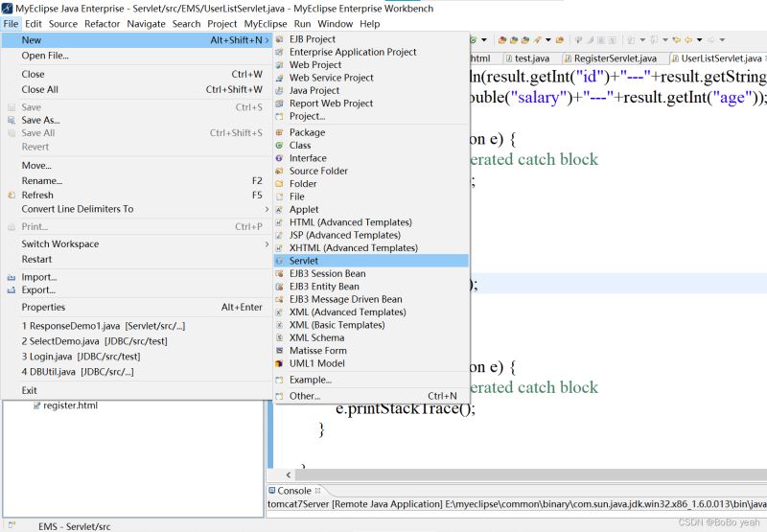Click the Refresh icon in File menu
This screenshot has height=532, width=767.
click(x=12, y=196)
